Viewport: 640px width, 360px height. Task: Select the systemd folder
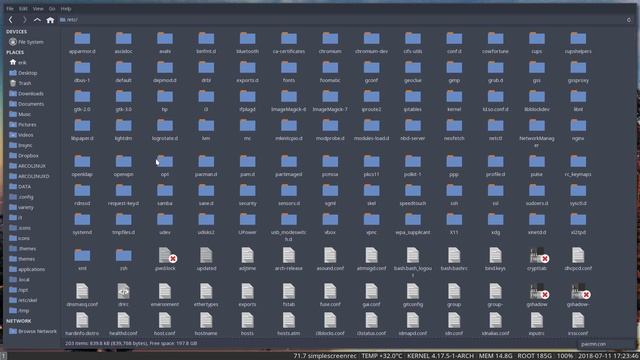pos(82,224)
